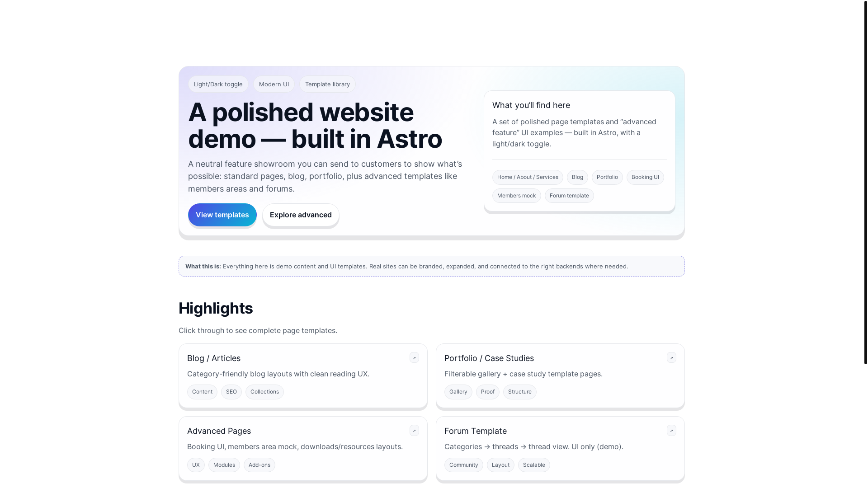Open the Forum Template card title
Image resolution: width=868 pixels, height=488 pixels.
pyautogui.click(x=476, y=431)
